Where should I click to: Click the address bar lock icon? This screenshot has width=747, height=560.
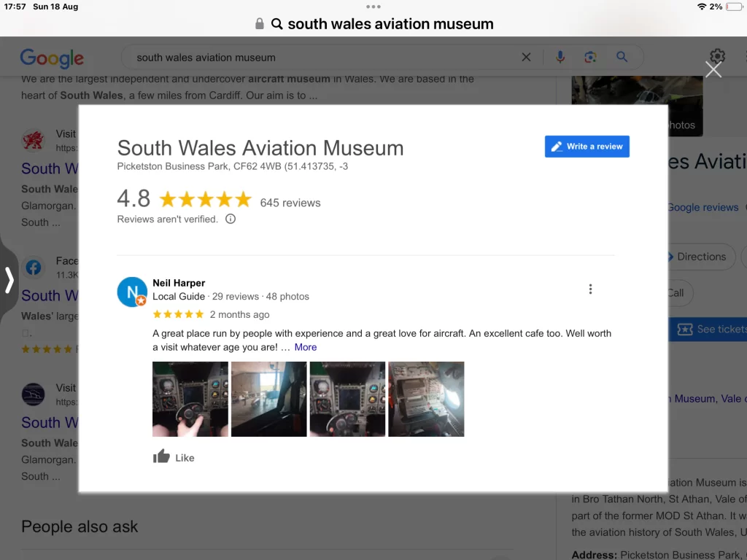pos(260,24)
